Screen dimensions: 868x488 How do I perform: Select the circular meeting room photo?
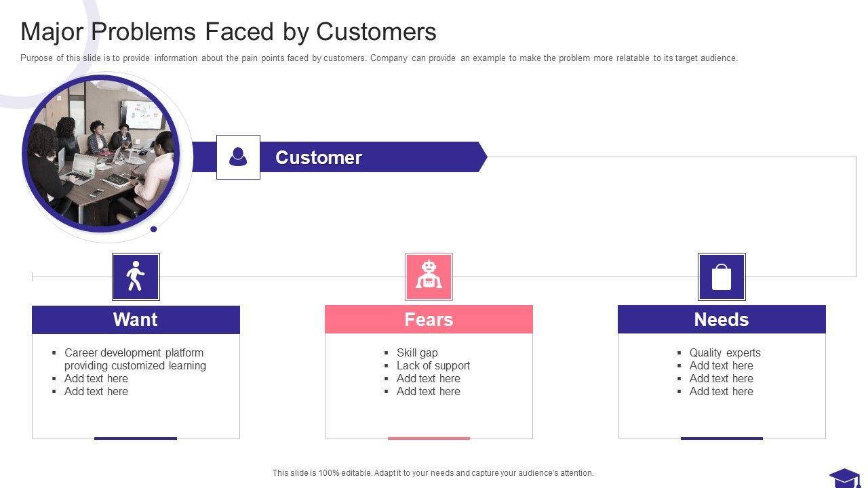(x=101, y=153)
